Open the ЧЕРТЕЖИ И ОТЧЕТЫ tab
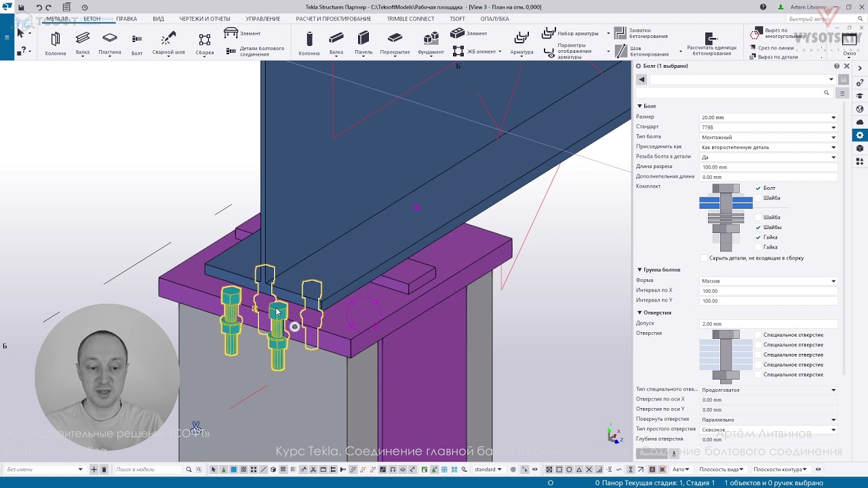The image size is (868, 488). [205, 19]
